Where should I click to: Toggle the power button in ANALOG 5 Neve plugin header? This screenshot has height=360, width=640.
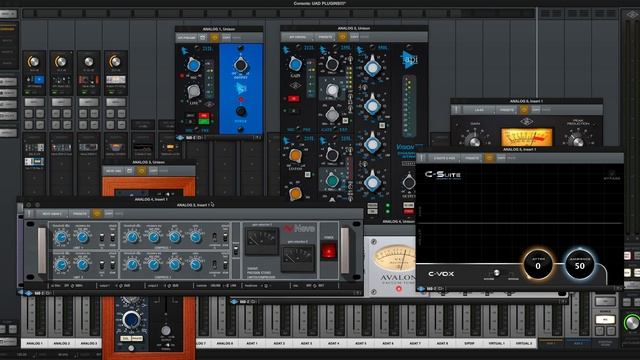[x=97, y=213]
